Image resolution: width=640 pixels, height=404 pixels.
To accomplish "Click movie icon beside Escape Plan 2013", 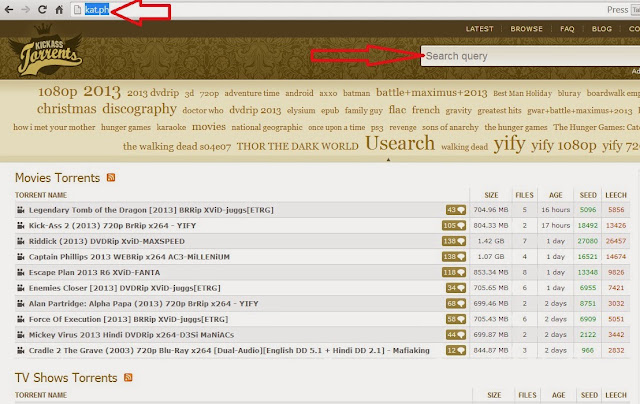I will coord(20,272).
